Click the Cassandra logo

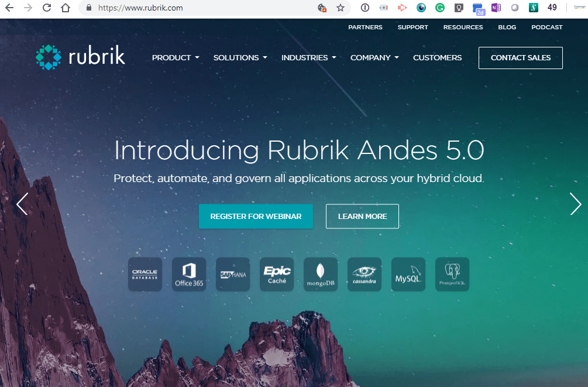(x=364, y=274)
